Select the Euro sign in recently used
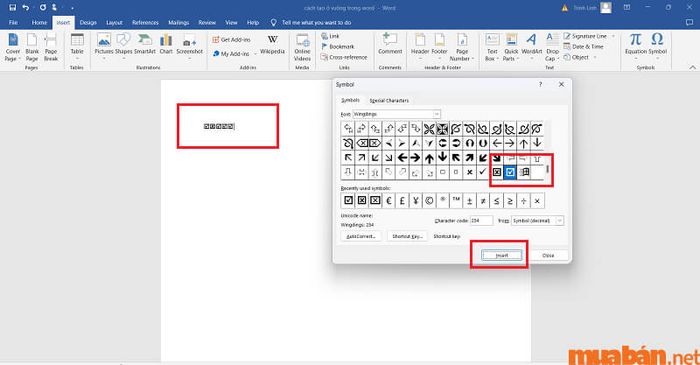 (x=389, y=201)
